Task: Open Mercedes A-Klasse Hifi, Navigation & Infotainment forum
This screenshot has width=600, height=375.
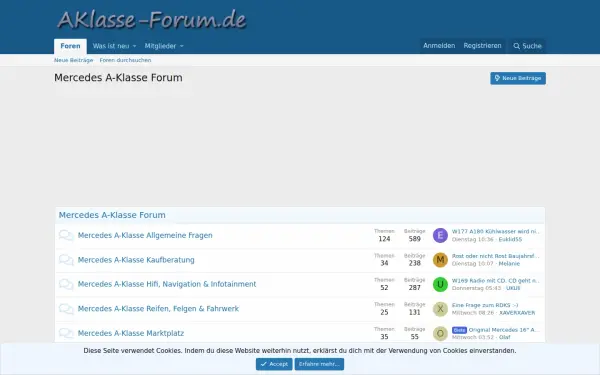Action: 167,284
